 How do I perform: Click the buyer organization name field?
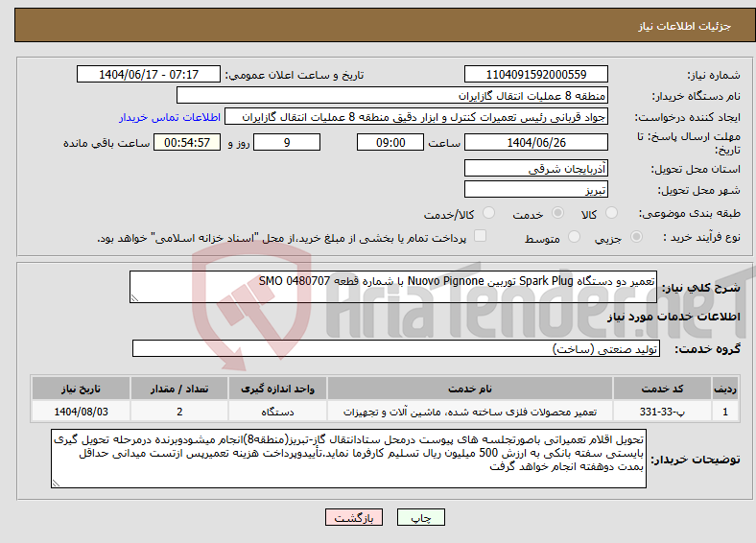click(x=392, y=96)
